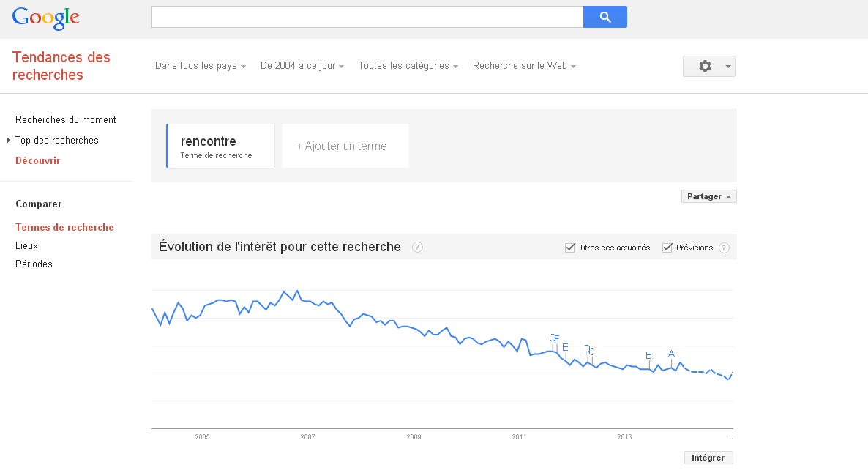Open help icon beside Évolution de l'intérêt

pyautogui.click(x=417, y=247)
